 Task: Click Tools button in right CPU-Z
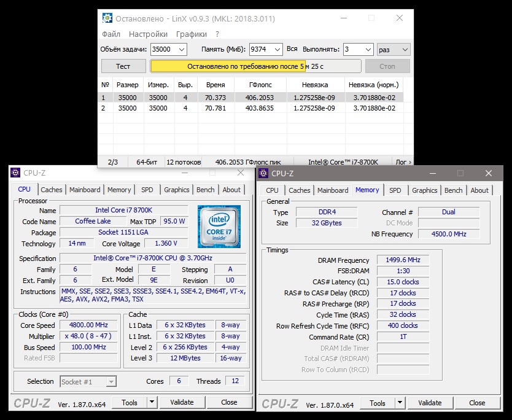tap(378, 403)
